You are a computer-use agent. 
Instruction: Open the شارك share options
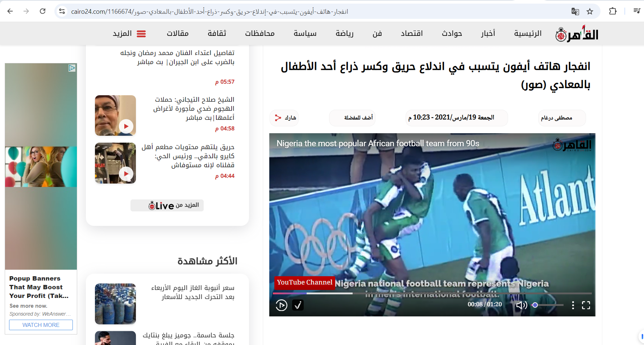tap(284, 118)
